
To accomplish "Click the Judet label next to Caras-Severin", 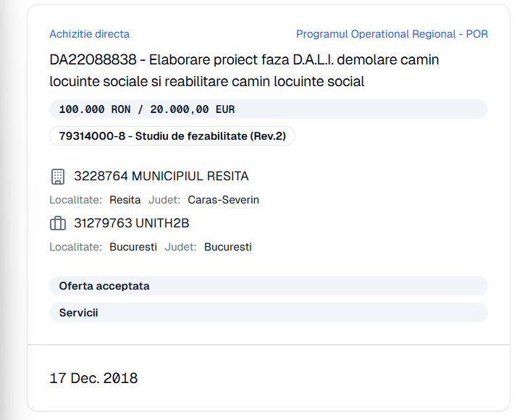I will point(164,200).
